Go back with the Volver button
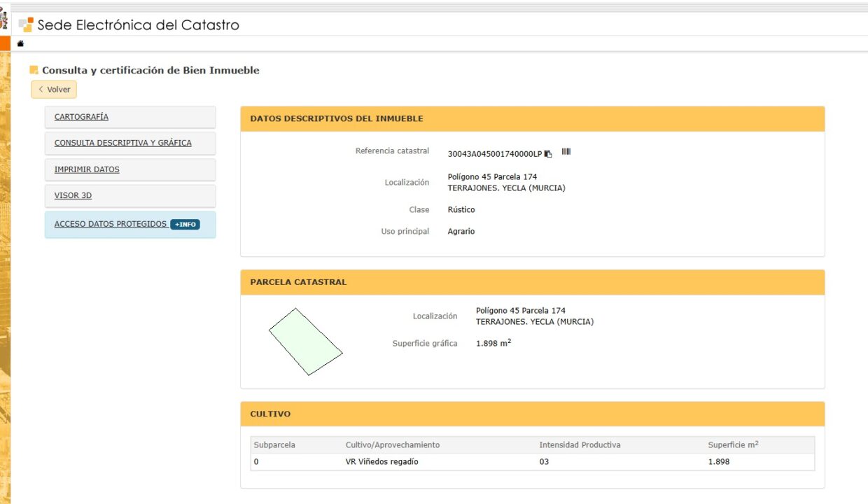Viewport: 868px width, 504px height. (54, 90)
